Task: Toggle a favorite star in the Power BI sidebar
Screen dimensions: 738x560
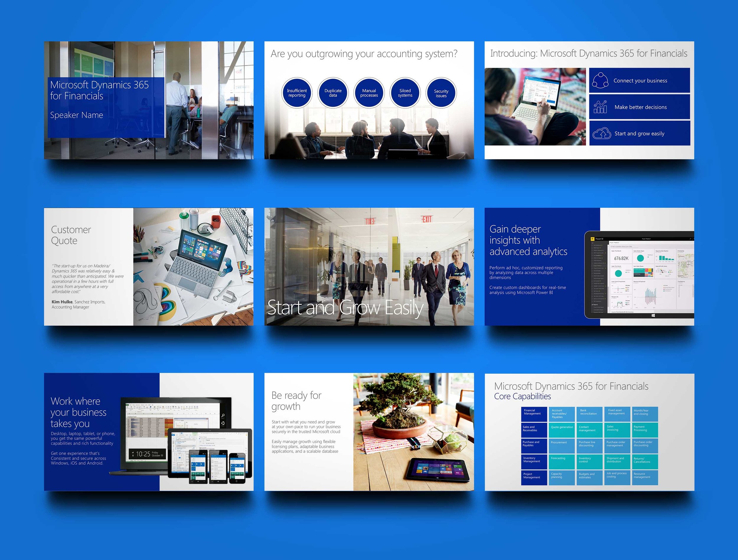Action: 602,246
